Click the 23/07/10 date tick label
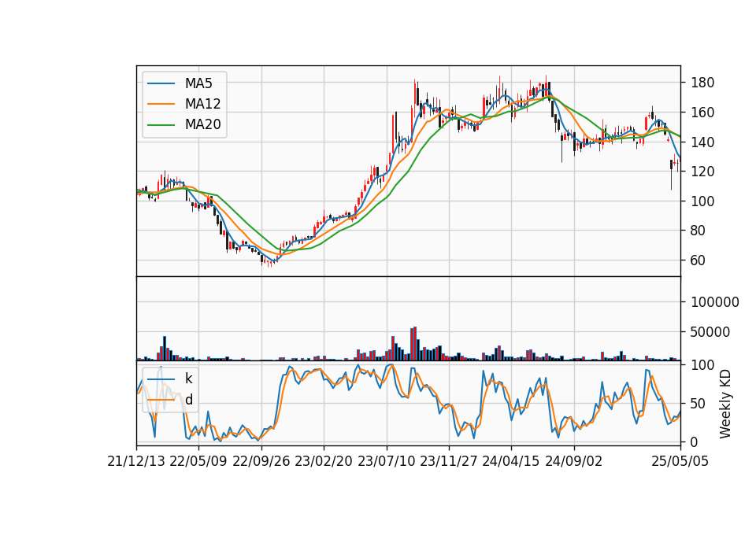Screen dimensions: 756x543 [x=386, y=461]
